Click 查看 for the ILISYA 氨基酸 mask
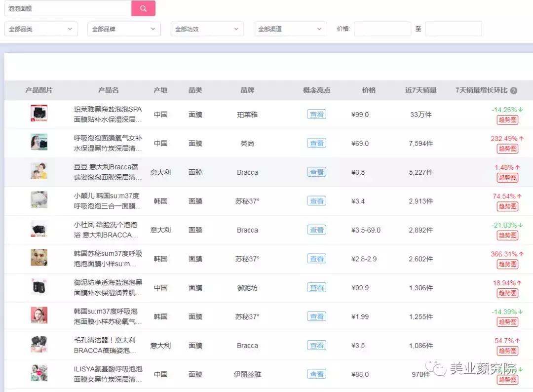 click(x=316, y=374)
